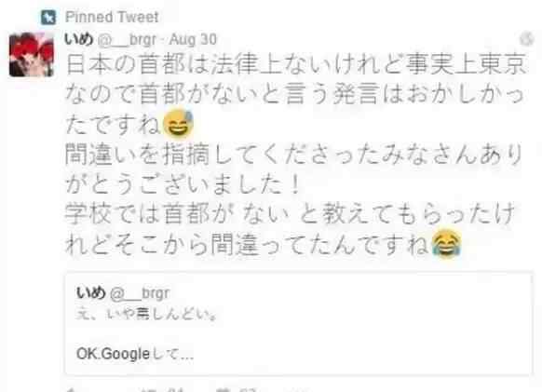The image size is (542, 392).
Task: Click the sweating smile emoji after たですね
Action: click(178, 123)
